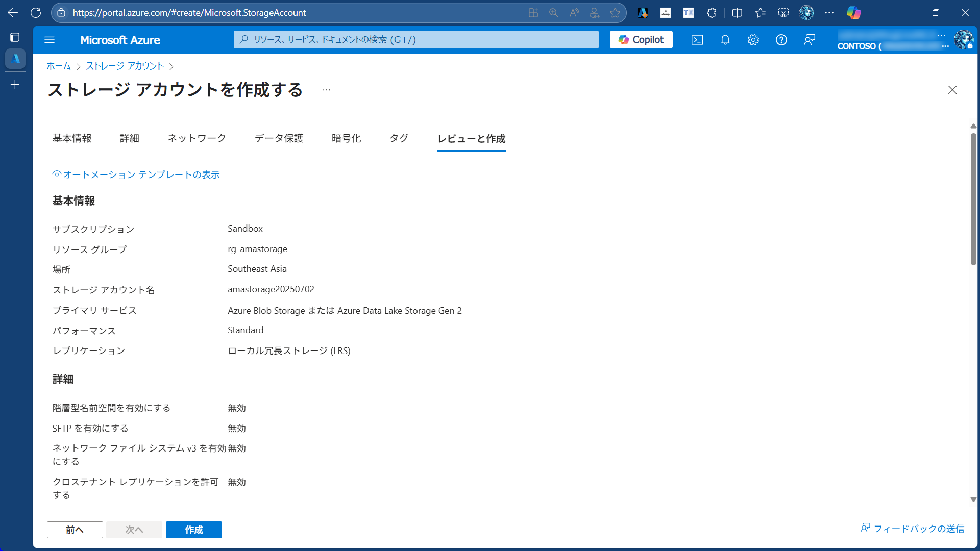This screenshot has height=551, width=980.
Task: Open オートメーション テンプレートの表示 link
Action: pos(136,174)
